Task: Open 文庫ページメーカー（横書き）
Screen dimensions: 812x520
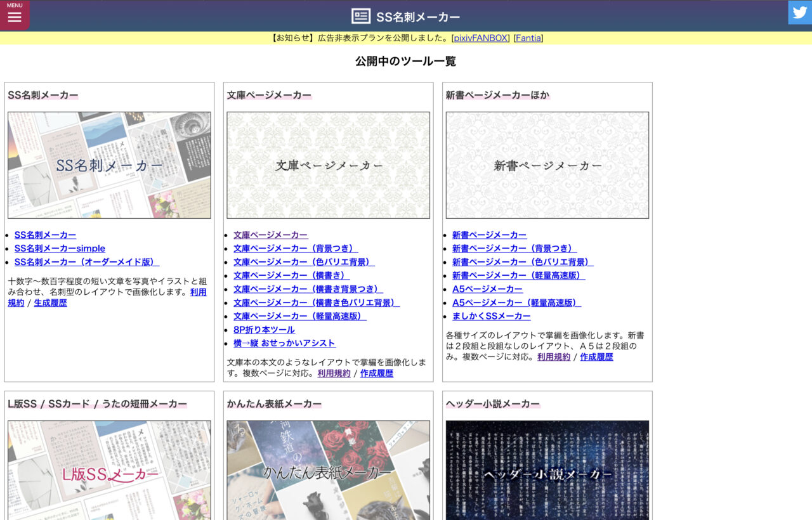Action: 291,275
